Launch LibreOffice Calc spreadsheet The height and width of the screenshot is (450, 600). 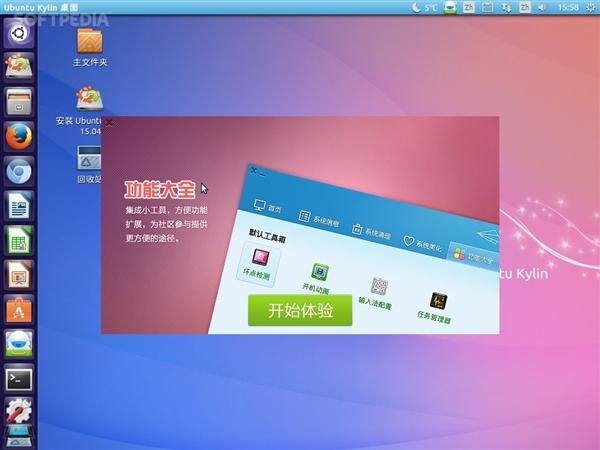(18, 241)
